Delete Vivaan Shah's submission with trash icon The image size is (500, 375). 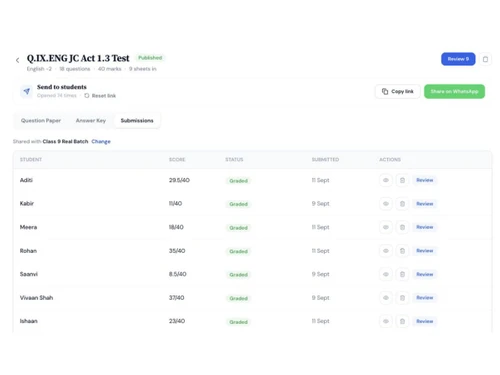click(x=402, y=298)
